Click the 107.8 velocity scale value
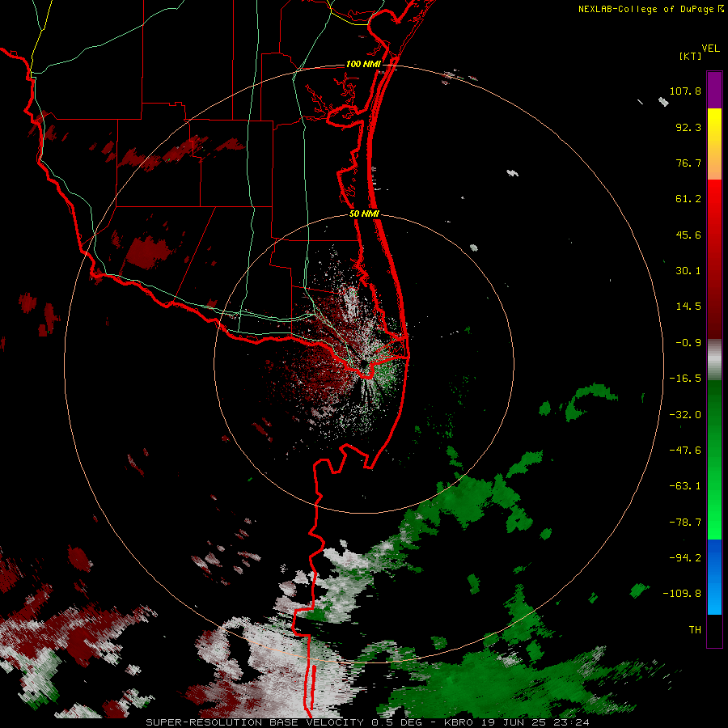 (x=685, y=91)
